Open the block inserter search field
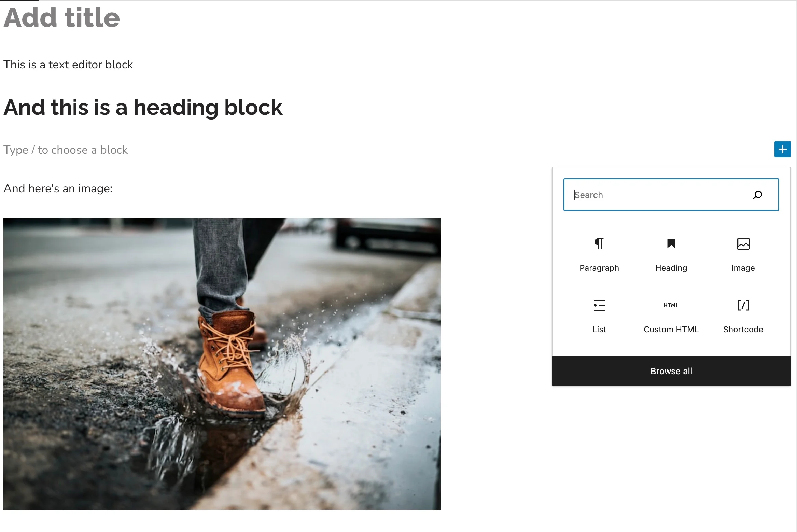The image size is (797, 532). pos(671,194)
